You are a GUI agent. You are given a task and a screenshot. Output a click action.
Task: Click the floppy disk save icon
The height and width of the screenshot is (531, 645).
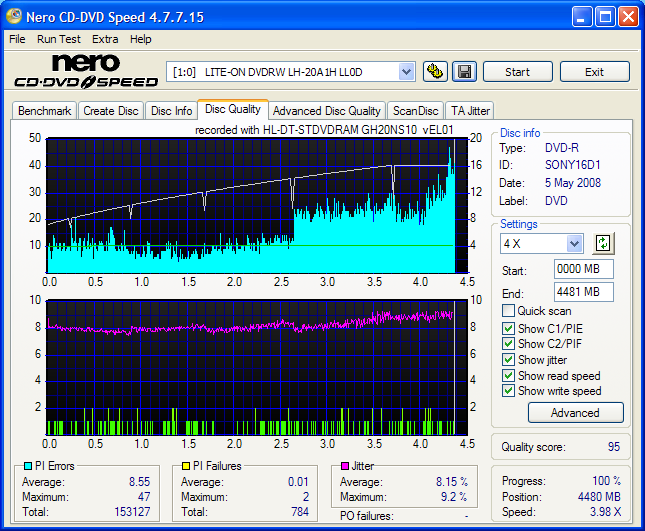(x=463, y=71)
